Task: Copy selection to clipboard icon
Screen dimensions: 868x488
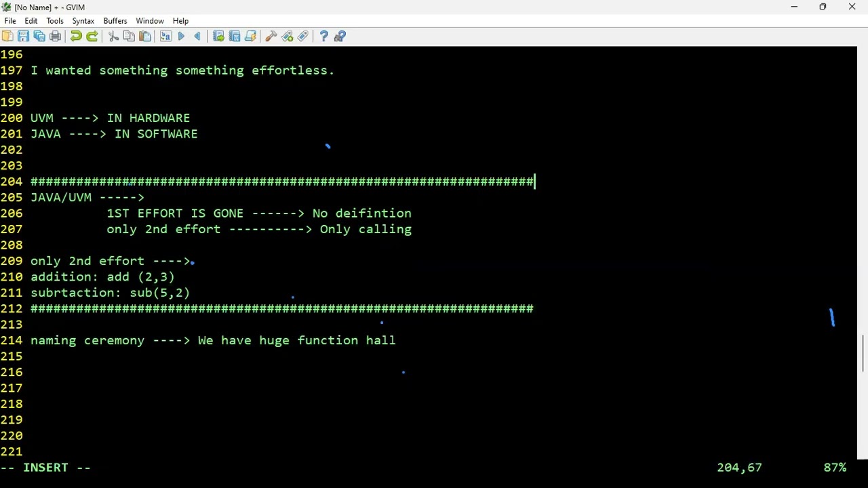Action: click(x=129, y=36)
